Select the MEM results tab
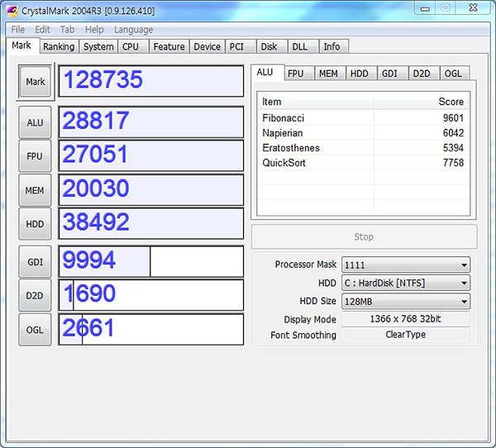The image size is (496, 448). click(x=328, y=74)
